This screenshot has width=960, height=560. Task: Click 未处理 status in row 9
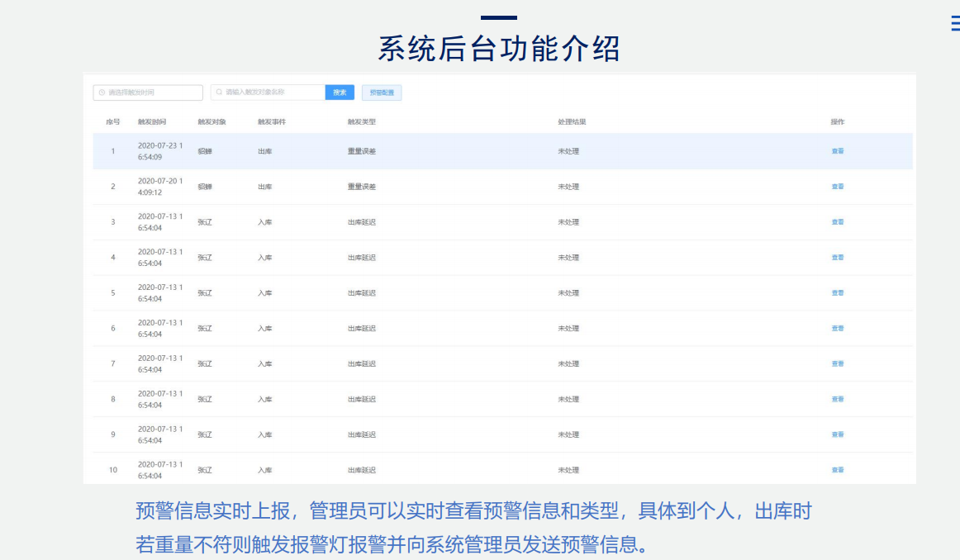(568, 434)
